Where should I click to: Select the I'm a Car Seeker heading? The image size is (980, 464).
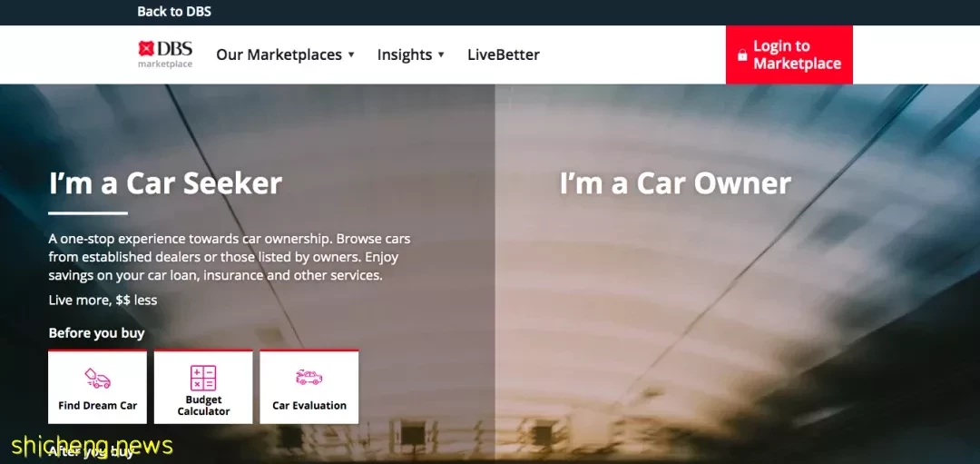(x=165, y=183)
